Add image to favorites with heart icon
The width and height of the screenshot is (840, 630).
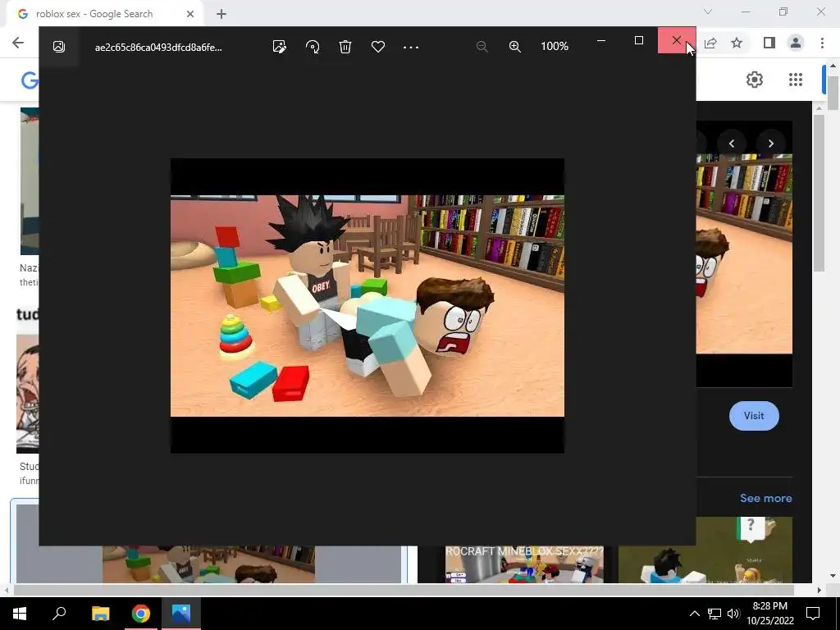pyautogui.click(x=378, y=47)
